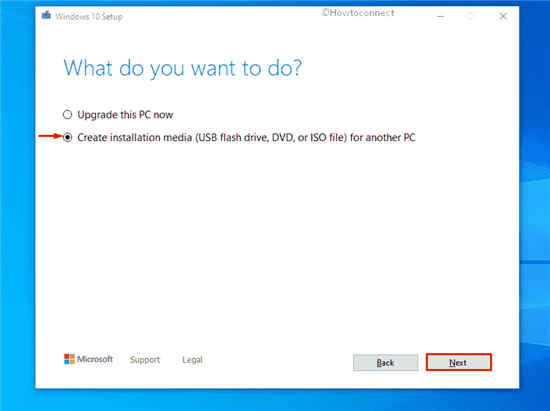The image size is (550, 411).
Task: Open the Legal link
Action: (x=192, y=359)
